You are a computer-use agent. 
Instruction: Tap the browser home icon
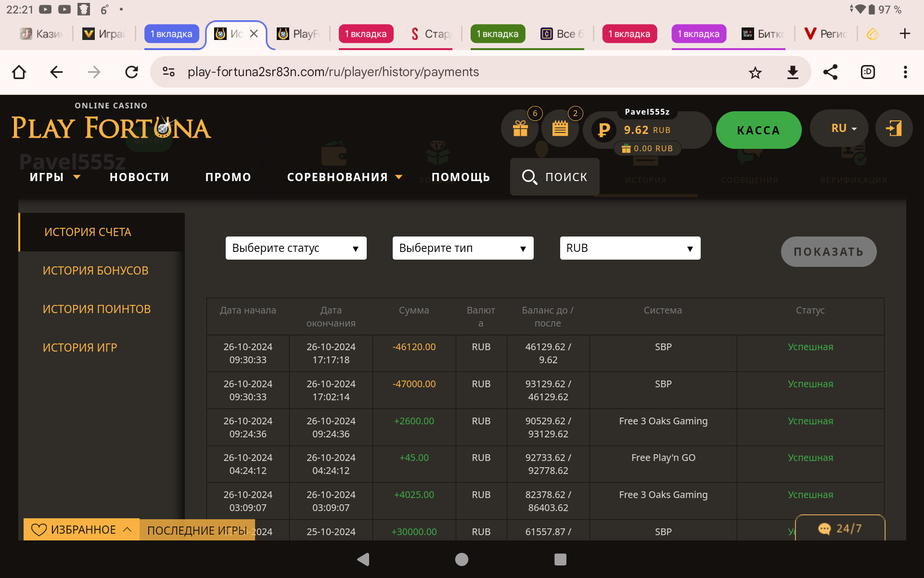(19, 72)
